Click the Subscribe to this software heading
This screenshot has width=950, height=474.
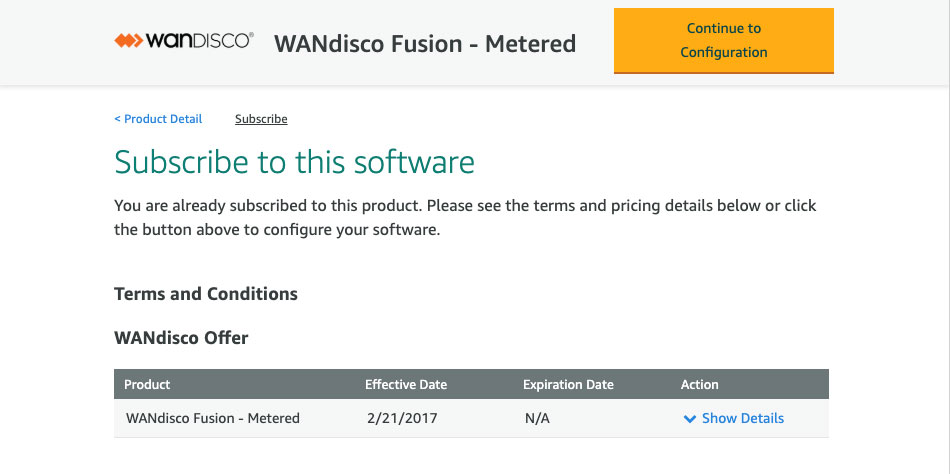294,162
